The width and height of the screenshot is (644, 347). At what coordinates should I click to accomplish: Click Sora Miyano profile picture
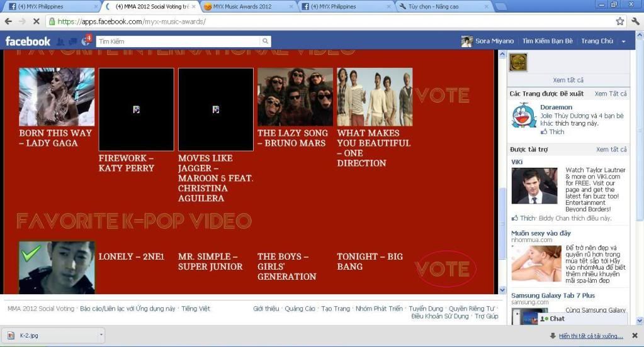point(466,41)
